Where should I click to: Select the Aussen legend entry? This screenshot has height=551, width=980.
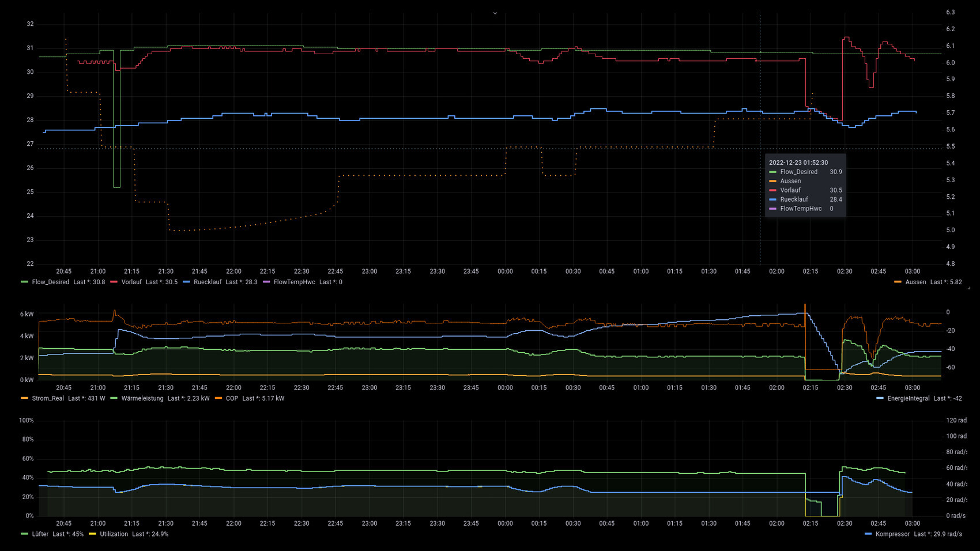[915, 282]
